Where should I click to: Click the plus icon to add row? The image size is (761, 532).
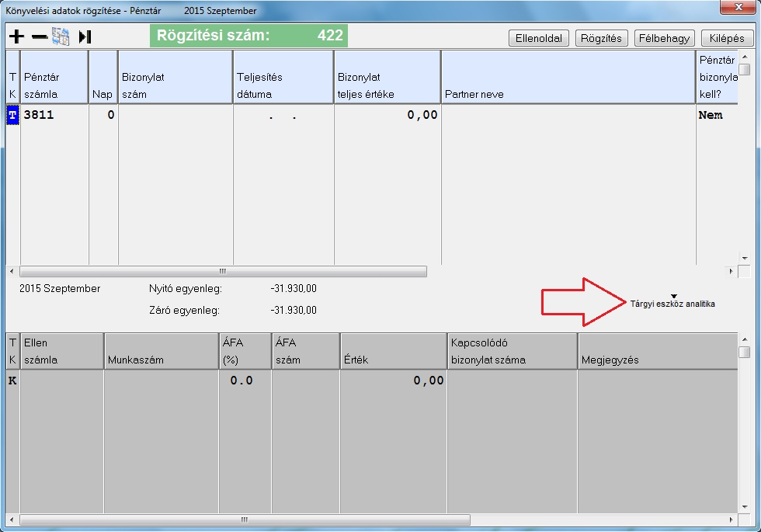point(16,37)
